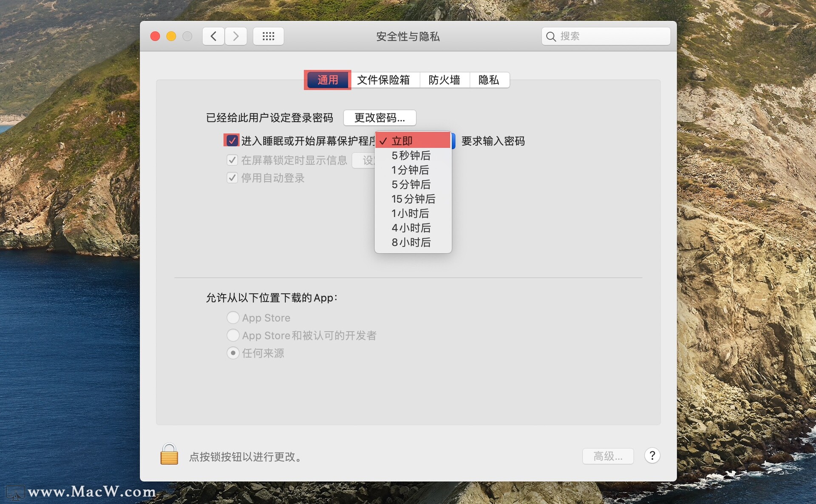Click the lock icon to make changes
This screenshot has height=504, width=816.
click(x=169, y=456)
